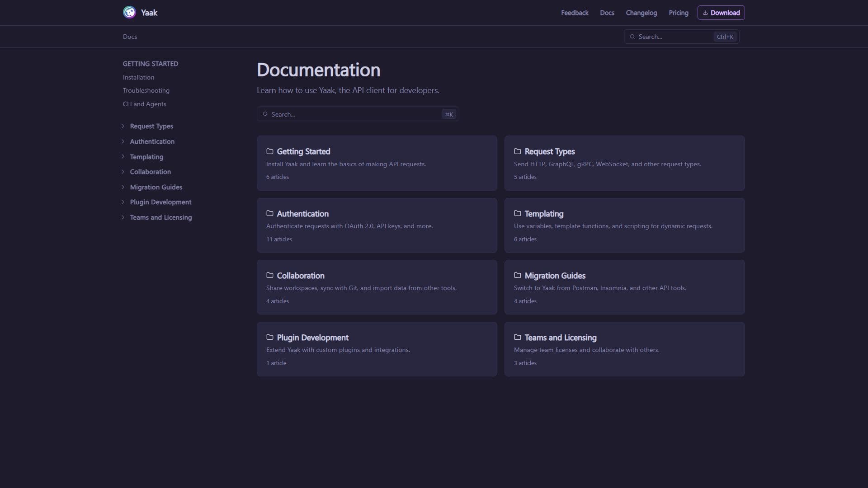Expand Templating chevron in sidebar
Screen dimensions: 868x488
click(123, 156)
